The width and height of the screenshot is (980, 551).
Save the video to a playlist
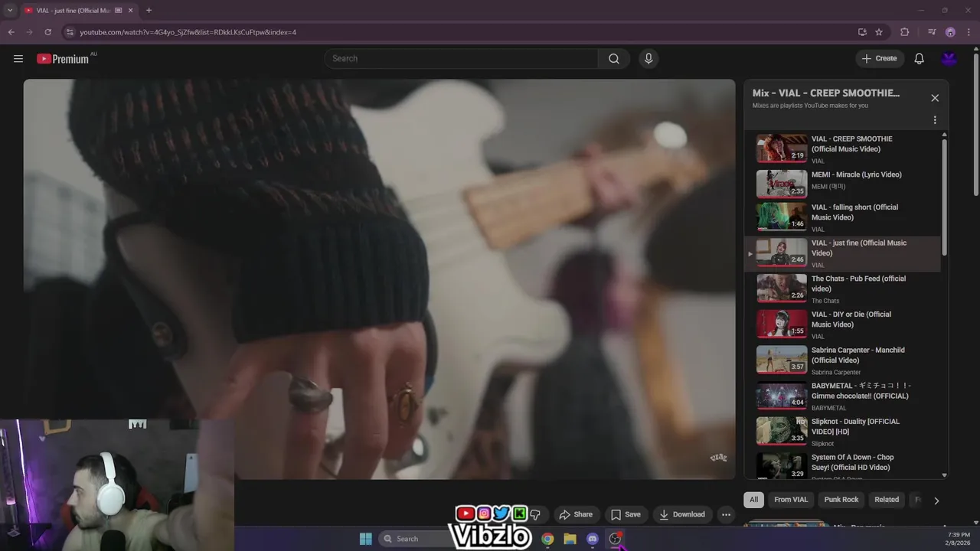[x=626, y=514]
